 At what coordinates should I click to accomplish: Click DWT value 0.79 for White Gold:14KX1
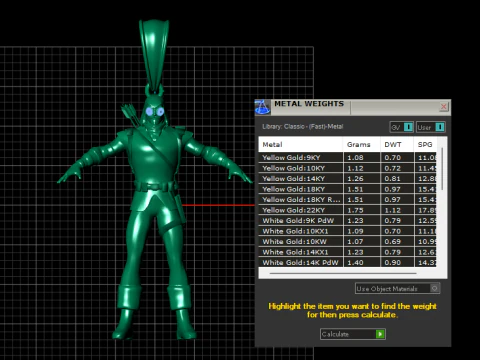pyautogui.click(x=393, y=252)
